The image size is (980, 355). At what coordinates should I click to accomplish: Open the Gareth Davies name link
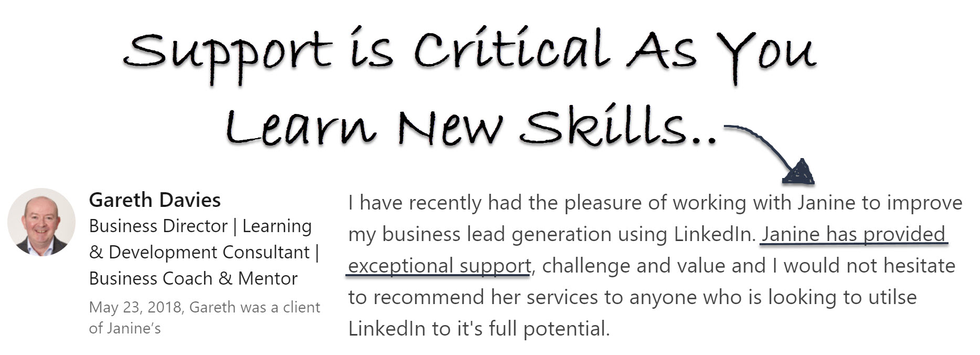click(155, 200)
